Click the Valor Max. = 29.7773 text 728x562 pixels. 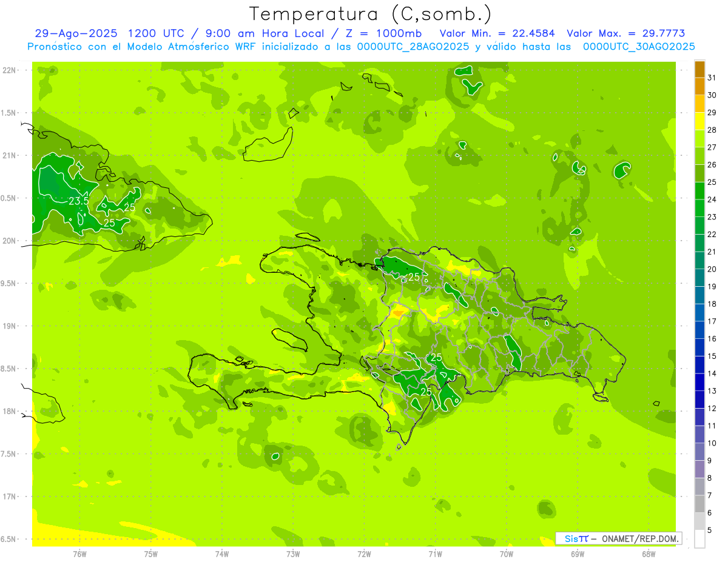625,33
